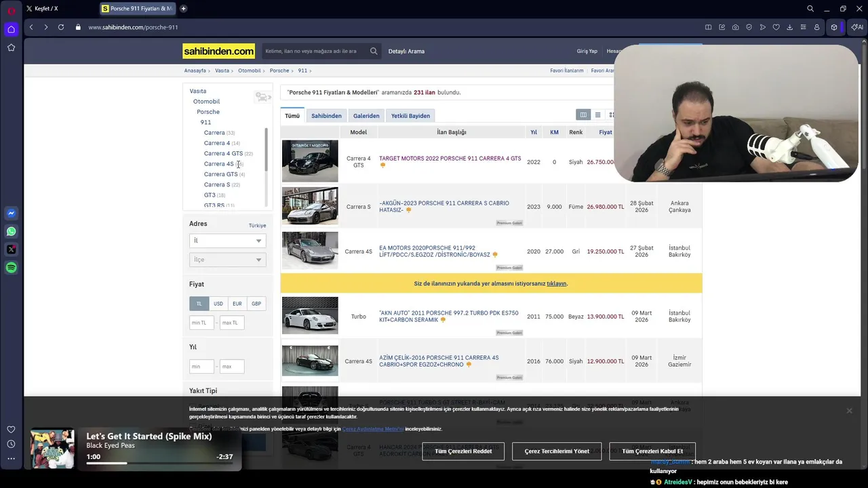Click Tüm Çerezleri Reddet button
This screenshot has height=488, width=868.
click(x=463, y=451)
